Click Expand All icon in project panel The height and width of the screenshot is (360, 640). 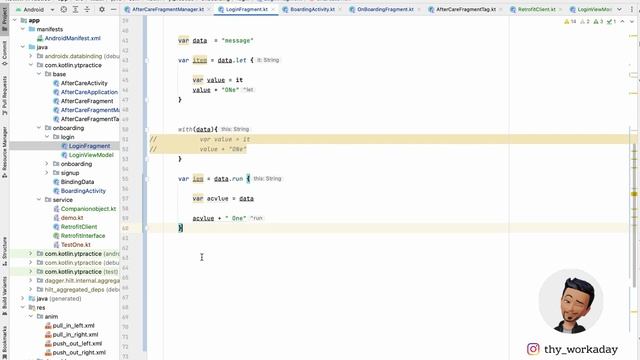point(76,9)
